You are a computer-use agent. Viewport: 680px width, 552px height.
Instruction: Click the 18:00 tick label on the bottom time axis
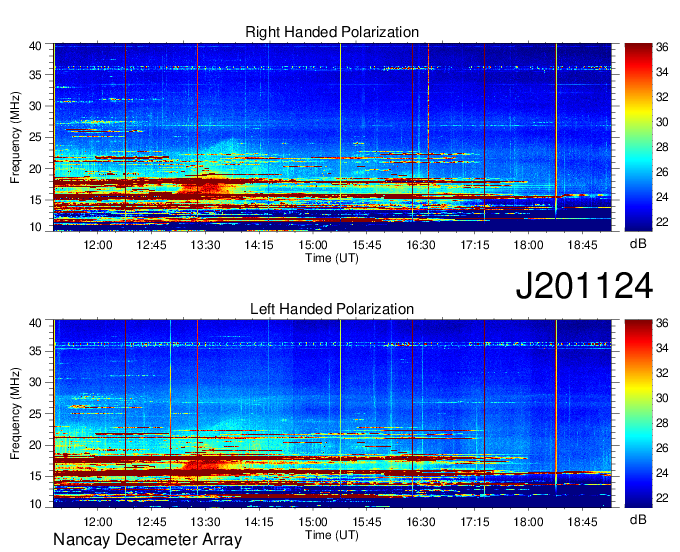click(528, 522)
